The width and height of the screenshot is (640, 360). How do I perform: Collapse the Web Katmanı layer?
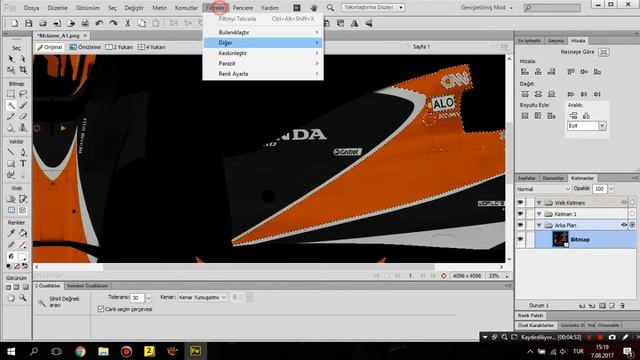539,202
